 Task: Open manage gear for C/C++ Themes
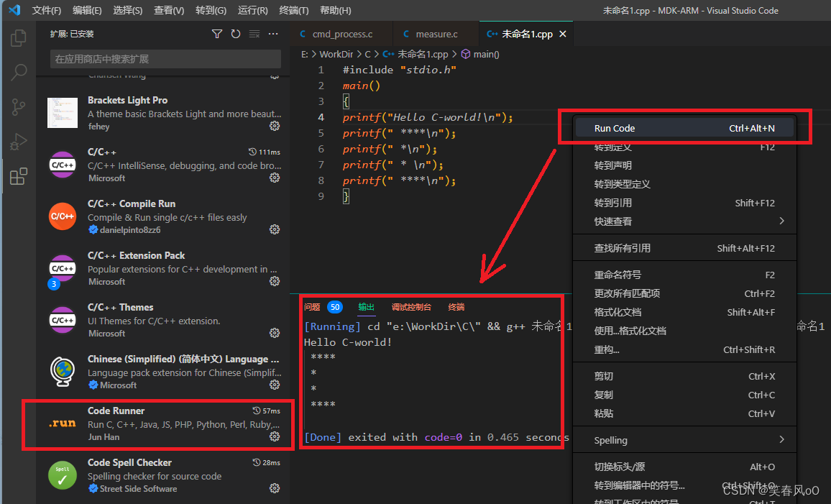click(275, 333)
